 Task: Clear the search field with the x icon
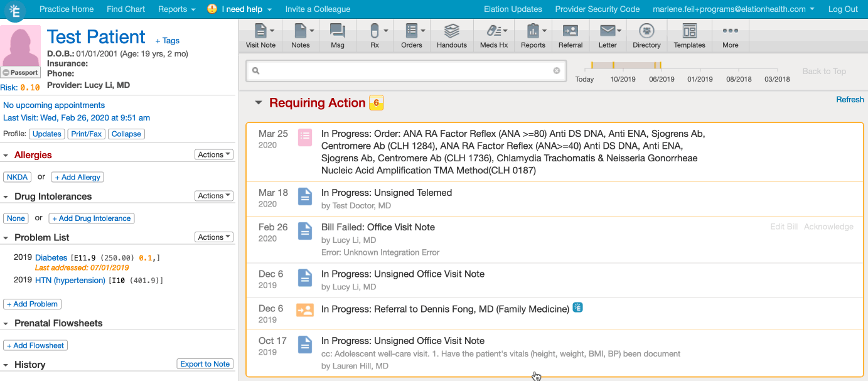[556, 71]
